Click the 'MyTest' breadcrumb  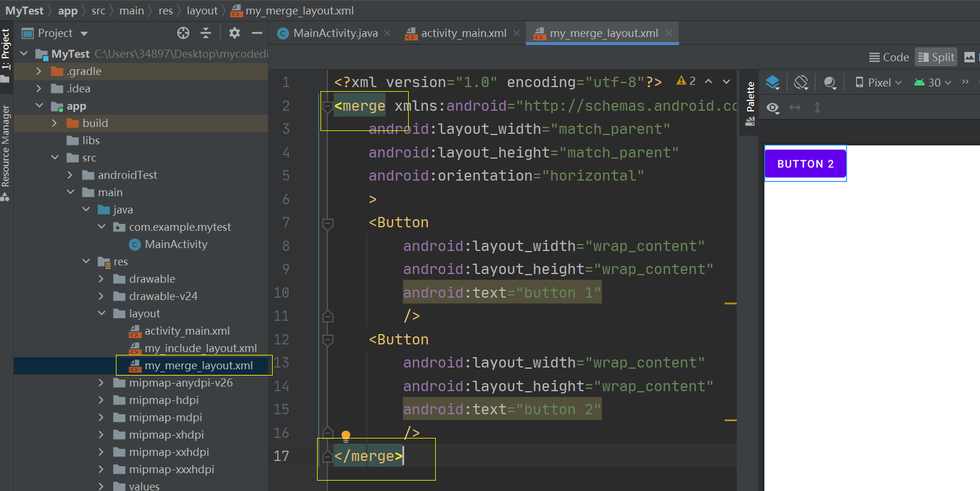[24, 10]
